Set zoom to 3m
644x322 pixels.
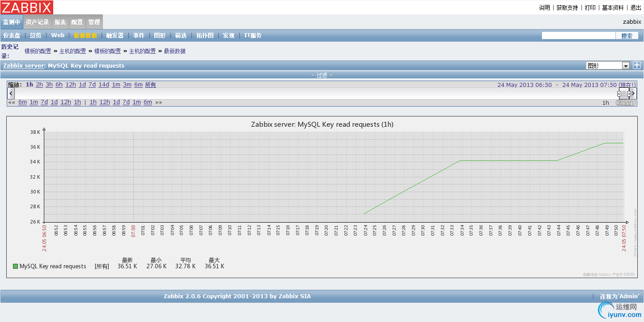(x=127, y=85)
